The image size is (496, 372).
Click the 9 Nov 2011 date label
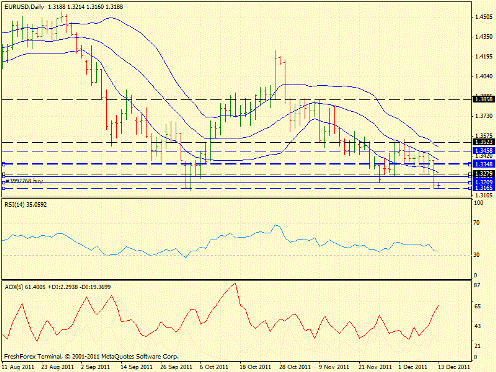coord(334,367)
